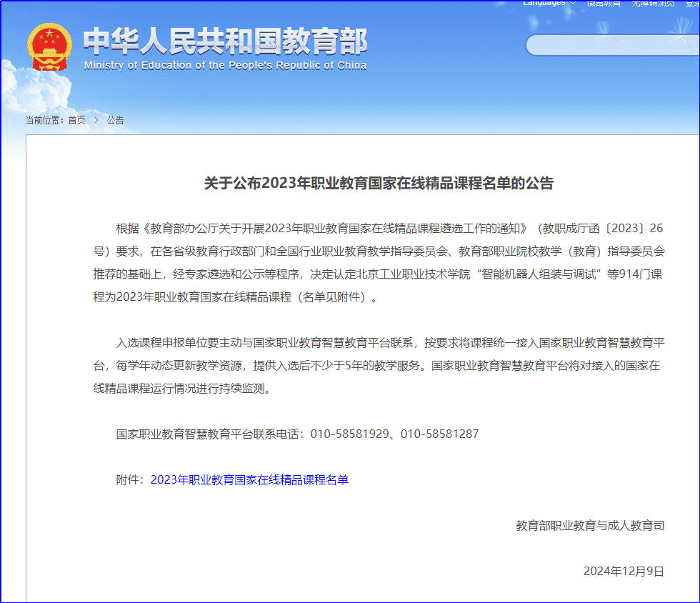Click the 当前位置 breadcrumb label
Screen dimensions: 700x603
(x=44, y=120)
